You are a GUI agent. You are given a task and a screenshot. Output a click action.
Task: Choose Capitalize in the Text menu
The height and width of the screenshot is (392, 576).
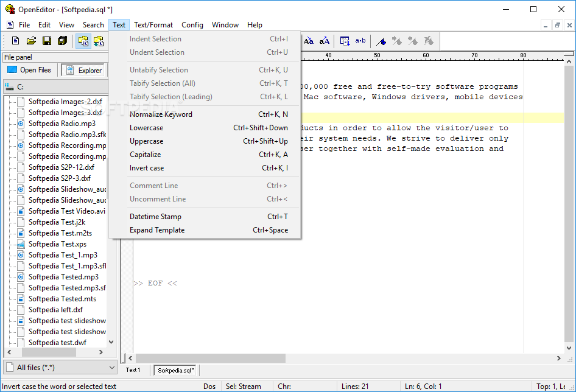205,155
